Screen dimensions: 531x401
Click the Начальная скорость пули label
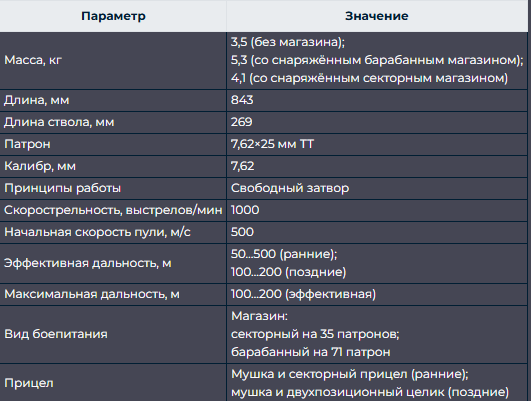(97, 232)
